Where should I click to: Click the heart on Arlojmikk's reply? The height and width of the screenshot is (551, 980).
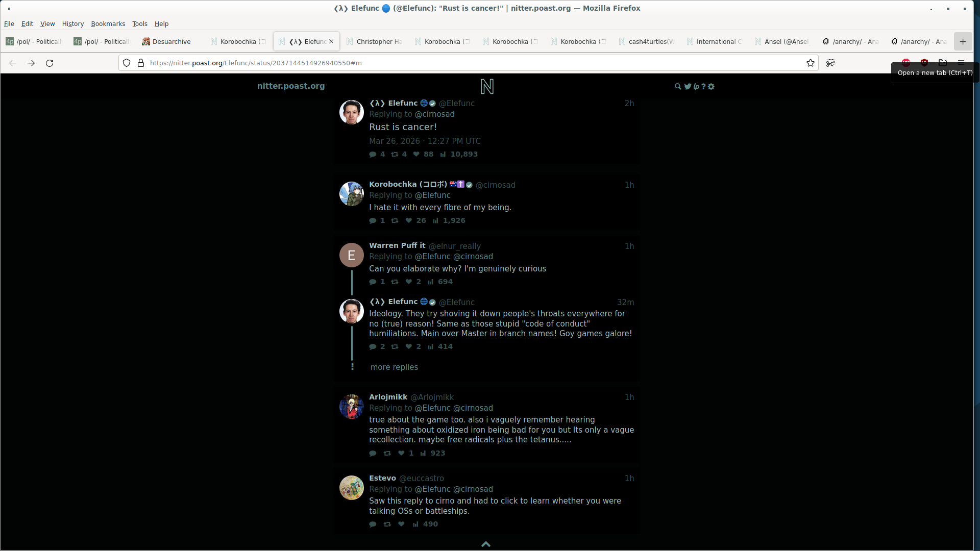(401, 454)
